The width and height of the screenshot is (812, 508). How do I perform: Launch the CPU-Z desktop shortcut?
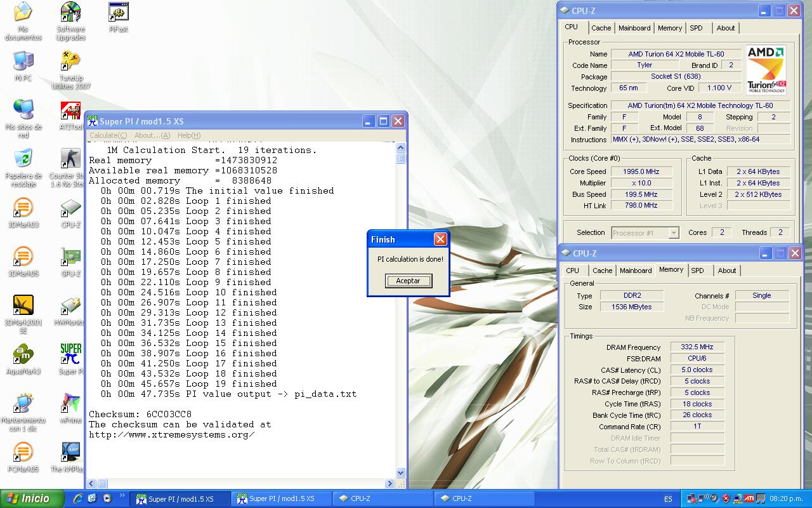70,213
